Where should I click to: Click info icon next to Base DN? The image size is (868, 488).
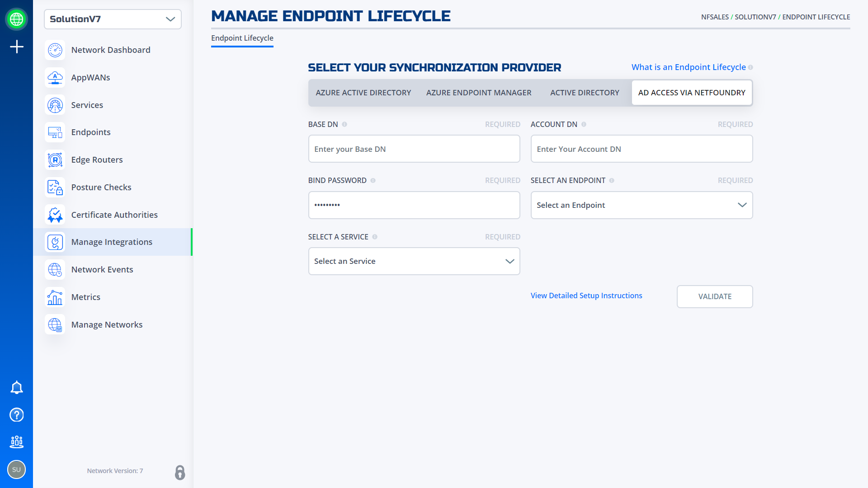[x=344, y=124]
